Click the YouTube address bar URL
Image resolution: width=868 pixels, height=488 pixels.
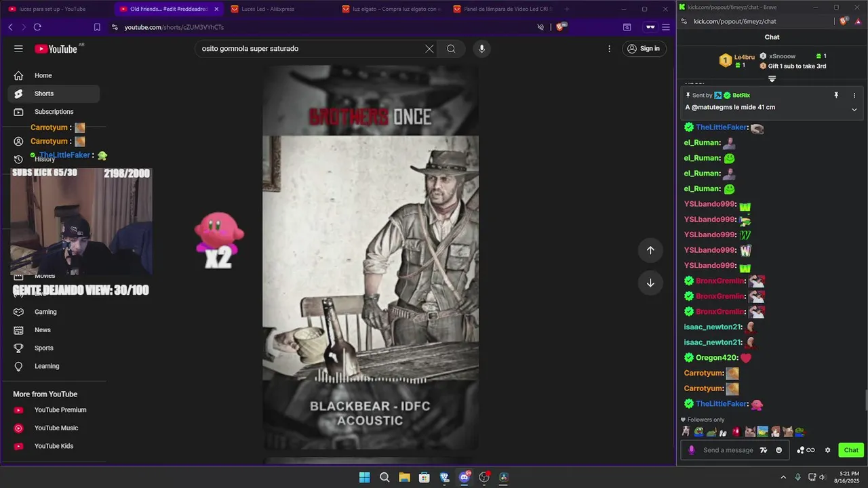(174, 27)
